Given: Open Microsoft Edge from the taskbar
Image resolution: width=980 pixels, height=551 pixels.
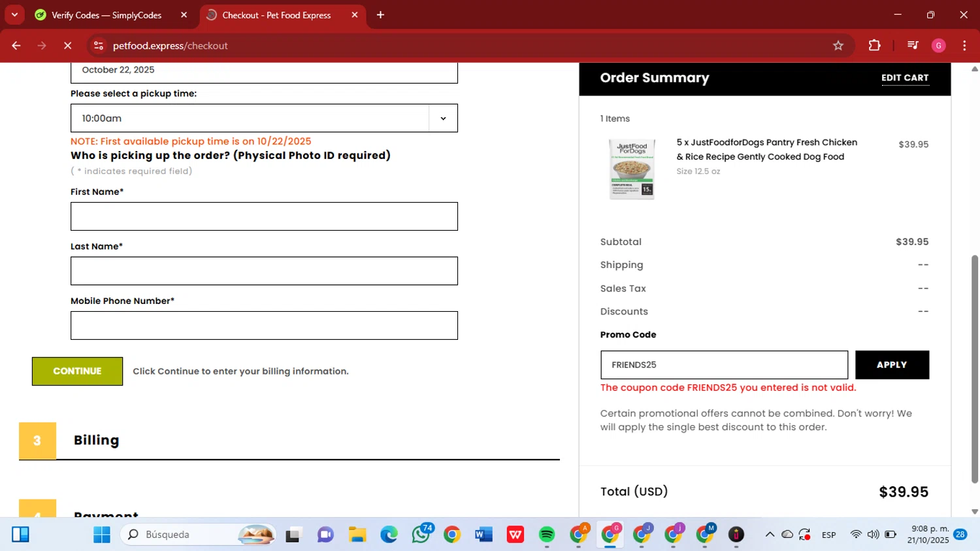Looking at the screenshot, I should (x=389, y=535).
